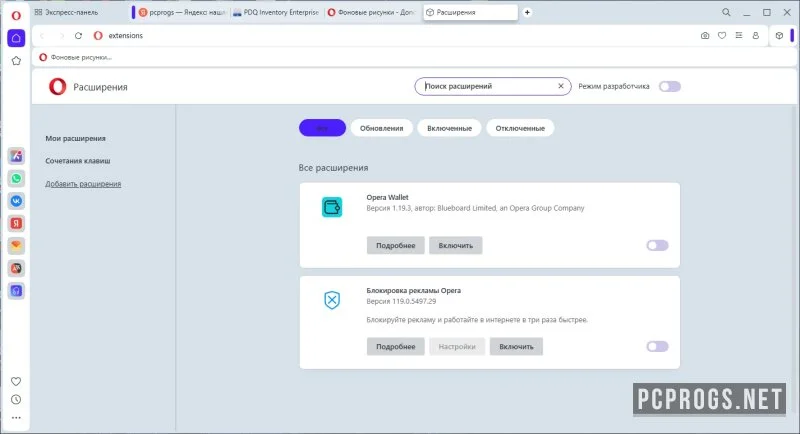Open the extensions cube icon
800x434 pixels.
[x=779, y=36]
